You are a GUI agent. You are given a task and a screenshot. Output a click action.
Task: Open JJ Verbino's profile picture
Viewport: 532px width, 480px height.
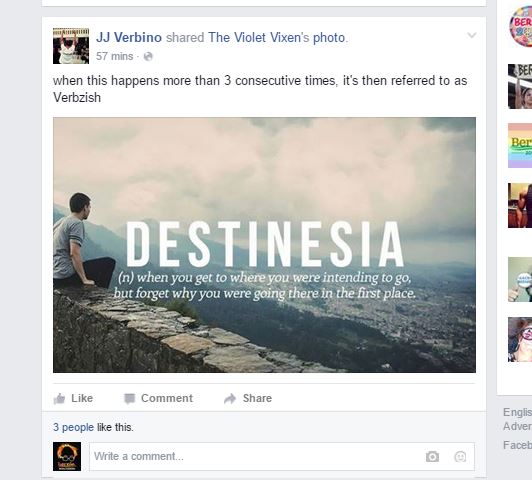[x=71, y=46]
